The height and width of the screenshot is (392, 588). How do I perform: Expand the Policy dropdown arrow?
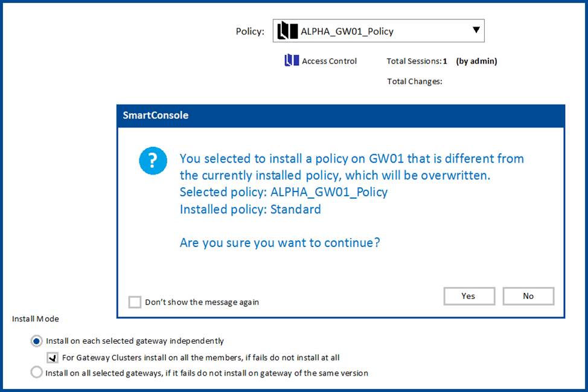pyautogui.click(x=476, y=30)
